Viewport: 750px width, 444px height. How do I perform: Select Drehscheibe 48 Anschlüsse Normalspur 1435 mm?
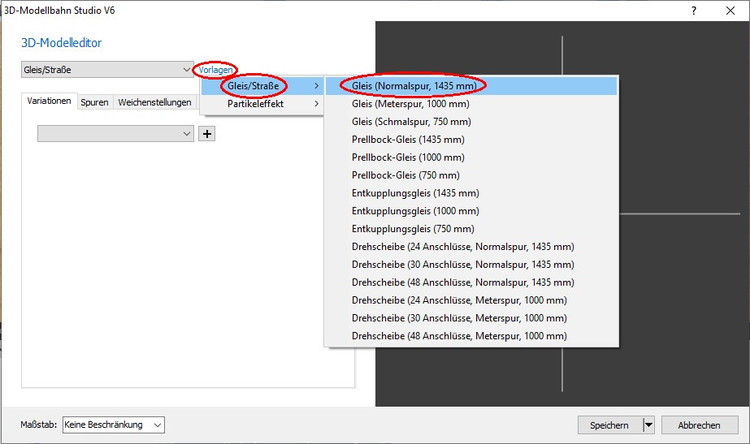click(x=471, y=282)
